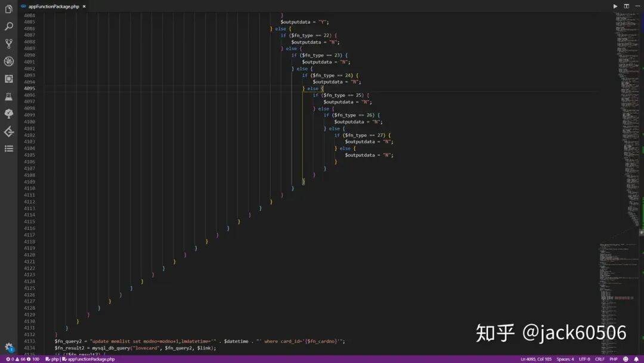Open the notifications bell
Image resolution: width=644 pixels, height=363 pixels.
pos(636,359)
